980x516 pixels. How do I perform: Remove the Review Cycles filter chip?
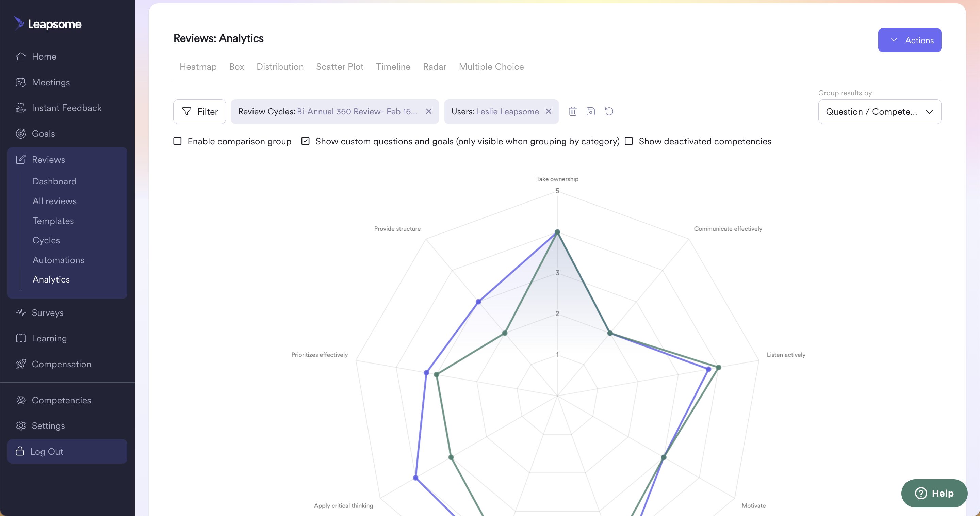428,111
